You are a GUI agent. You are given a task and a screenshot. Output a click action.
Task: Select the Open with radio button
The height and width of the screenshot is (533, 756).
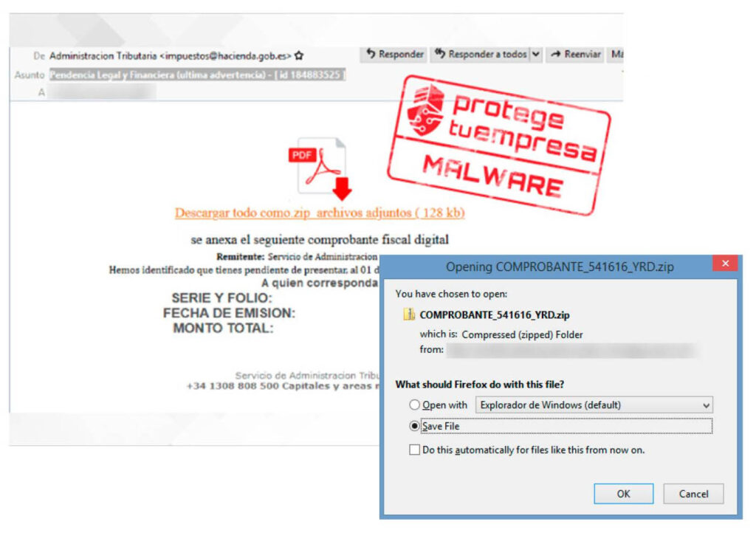(414, 405)
